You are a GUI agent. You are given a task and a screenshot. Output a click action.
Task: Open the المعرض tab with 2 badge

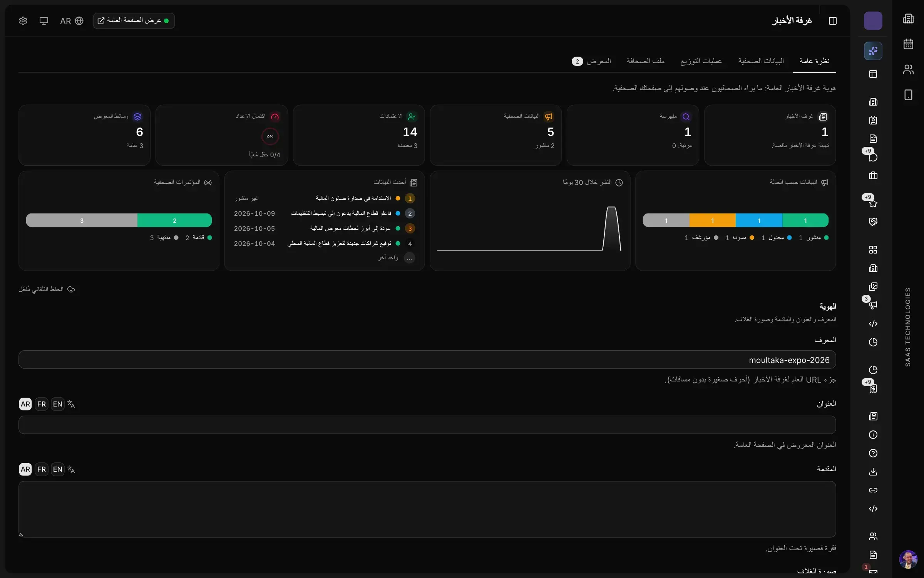(x=591, y=61)
